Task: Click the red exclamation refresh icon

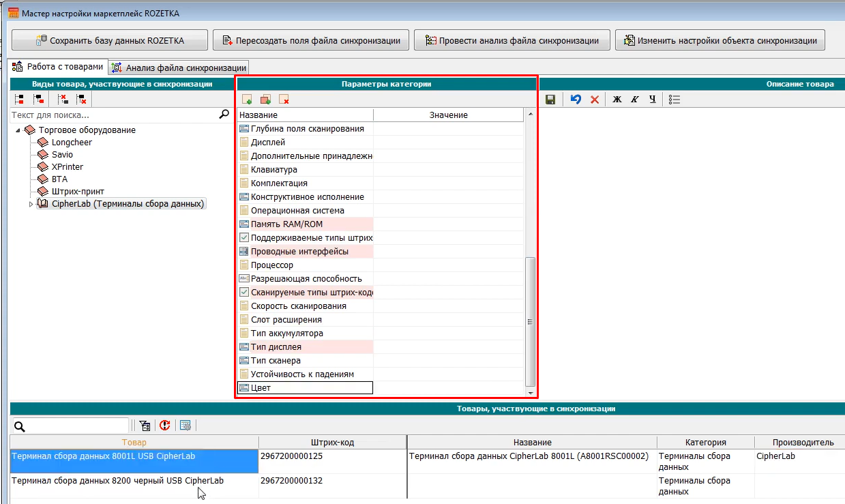Action: pyautogui.click(x=164, y=426)
